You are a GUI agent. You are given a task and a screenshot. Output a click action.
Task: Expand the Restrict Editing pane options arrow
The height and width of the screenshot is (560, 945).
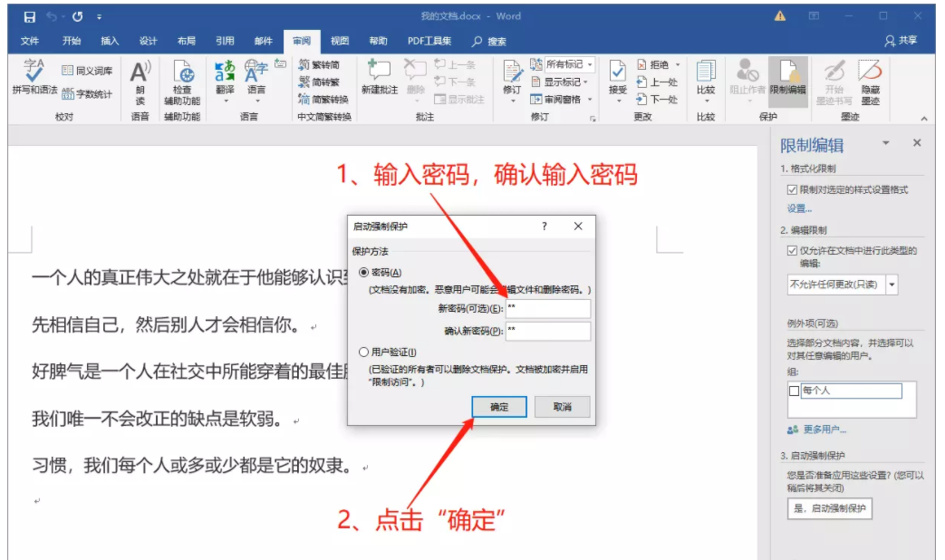(885, 143)
